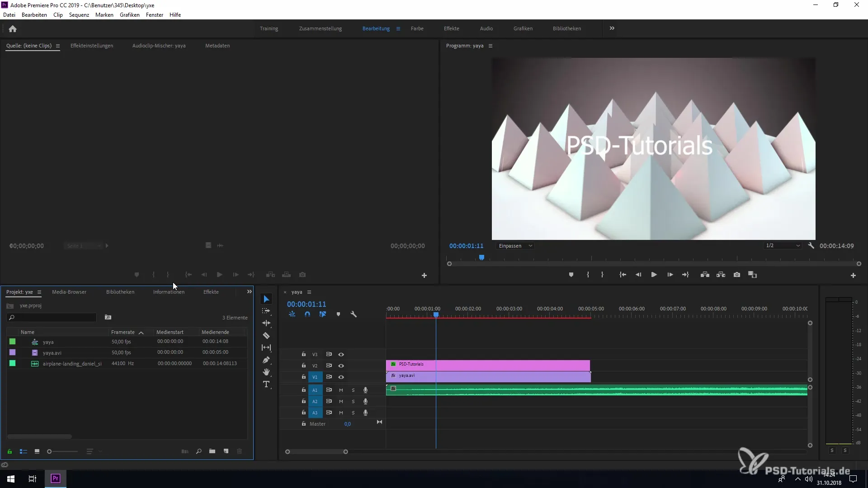Switch Project panel to icon view
The height and width of the screenshot is (488, 868).
click(x=37, y=451)
